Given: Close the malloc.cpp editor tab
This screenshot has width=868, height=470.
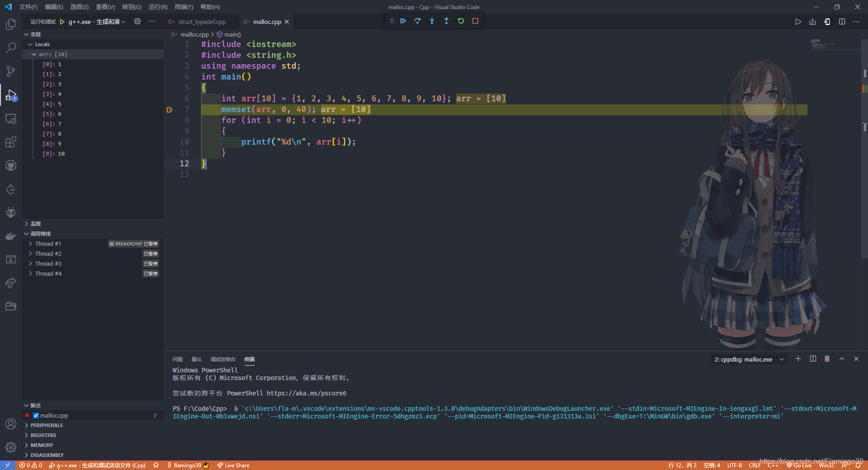Looking at the screenshot, I should coord(287,22).
